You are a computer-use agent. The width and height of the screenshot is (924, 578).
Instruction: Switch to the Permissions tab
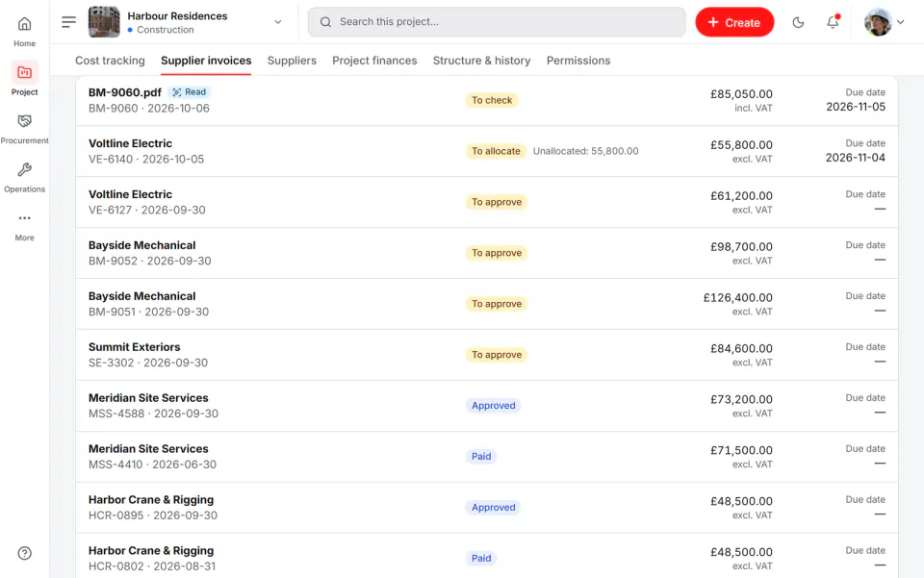point(578,61)
